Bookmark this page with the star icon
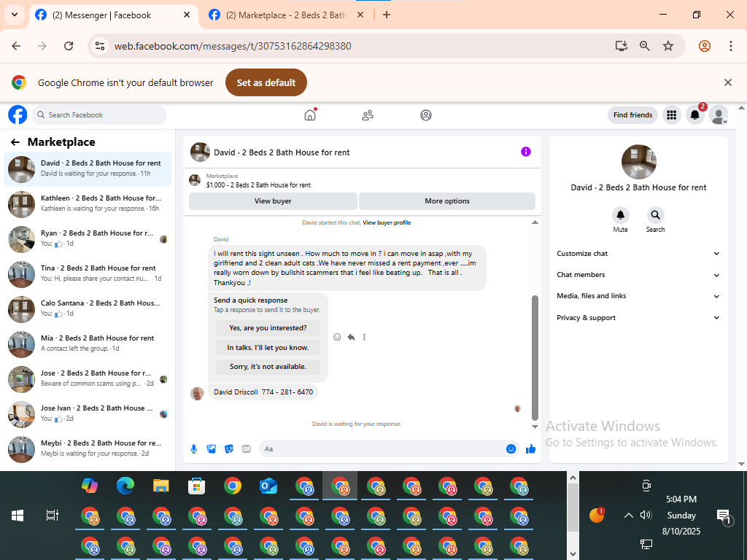This screenshot has height=560, width=747. pyautogui.click(x=668, y=46)
